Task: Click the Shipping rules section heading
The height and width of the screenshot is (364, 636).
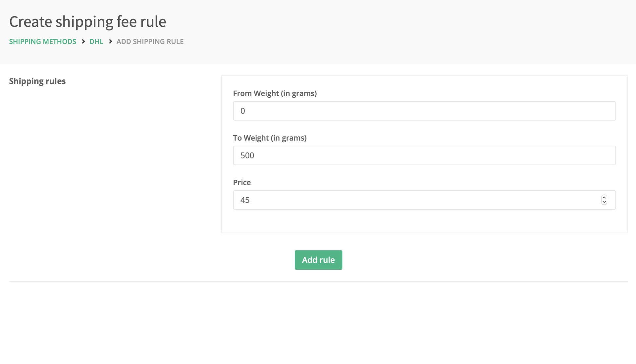Action: tap(37, 81)
